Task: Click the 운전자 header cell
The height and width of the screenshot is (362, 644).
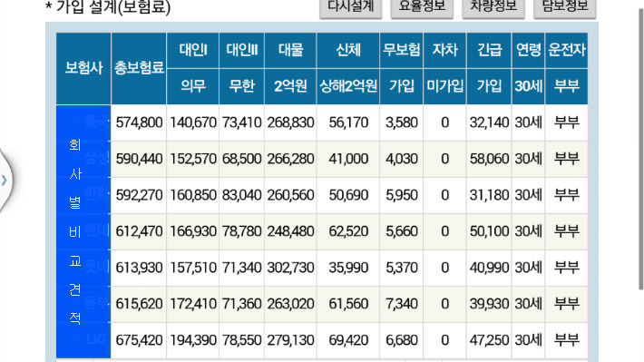Action: point(566,50)
